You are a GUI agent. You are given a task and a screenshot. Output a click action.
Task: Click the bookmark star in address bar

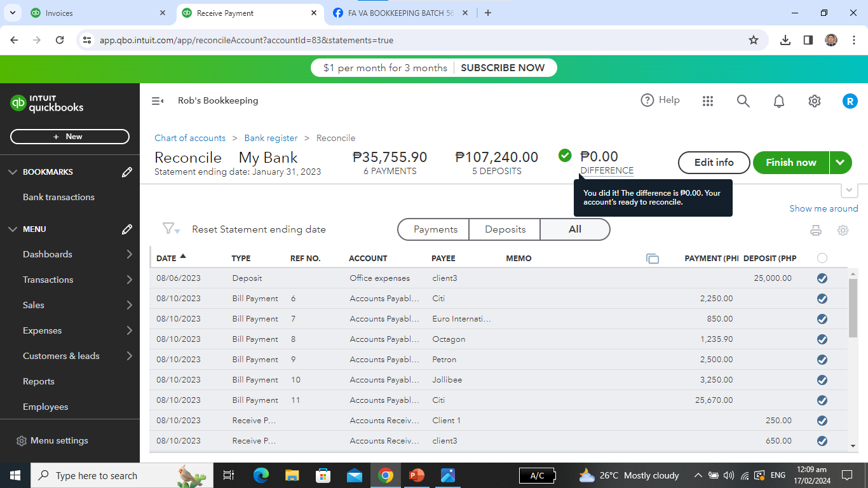tap(754, 40)
